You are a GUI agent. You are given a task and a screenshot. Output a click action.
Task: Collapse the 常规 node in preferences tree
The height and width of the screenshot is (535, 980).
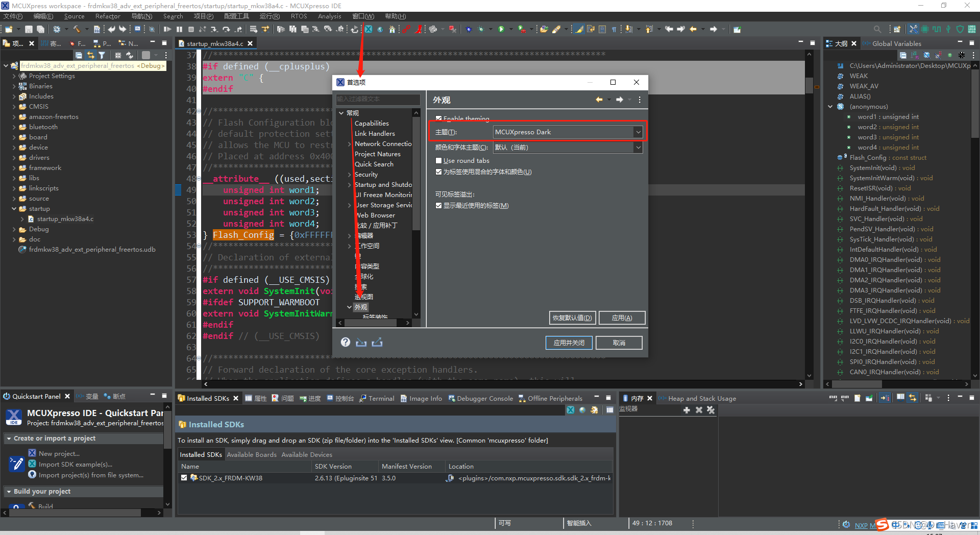pyautogui.click(x=341, y=113)
